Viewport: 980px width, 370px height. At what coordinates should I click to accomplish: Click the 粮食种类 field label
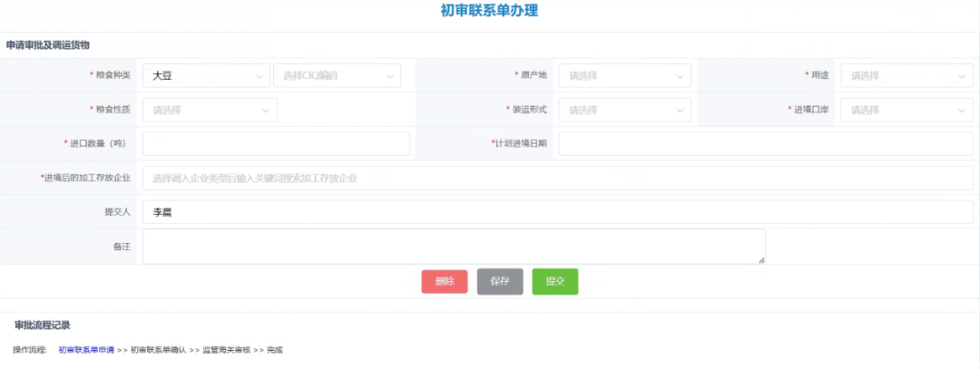[x=113, y=75]
